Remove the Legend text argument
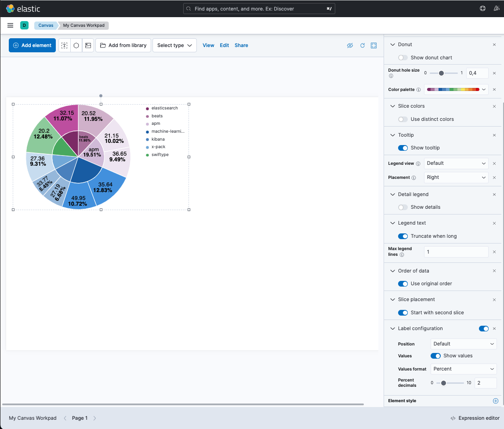 tap(494, 223)
